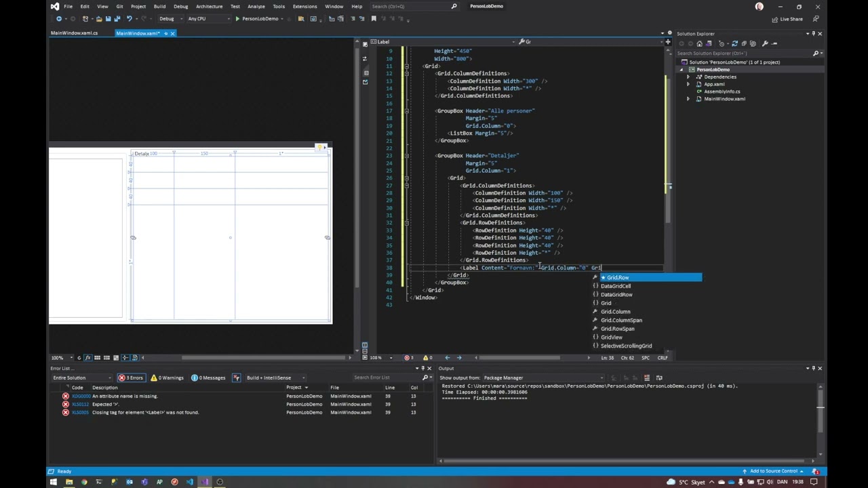Screen dimensions: 868x488
Task: Click the designer effects fx icon
Action: [x=87, y=358]
